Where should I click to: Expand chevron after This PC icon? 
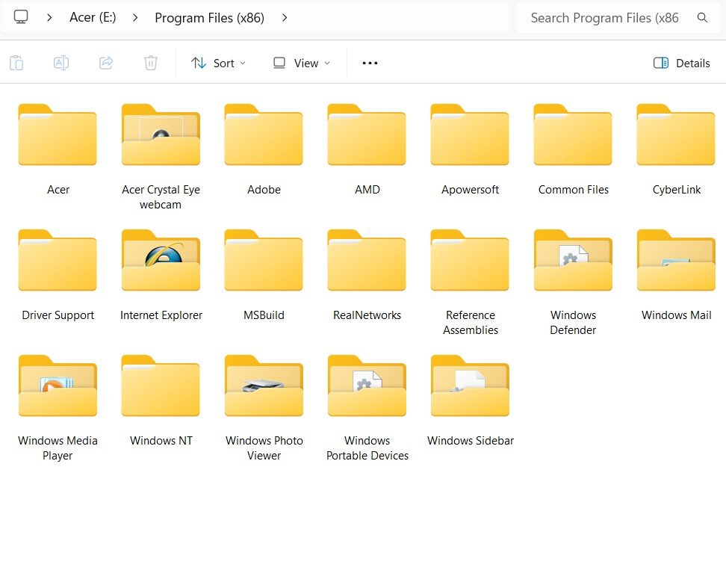(x=49, y=18)
